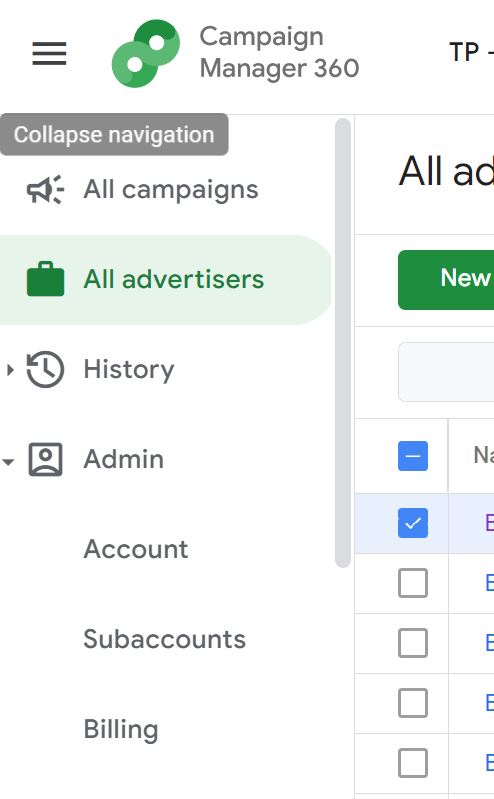Screen dimensions: 494x799
Task: Toggle the select-all header checkbox
Action: 413,456
